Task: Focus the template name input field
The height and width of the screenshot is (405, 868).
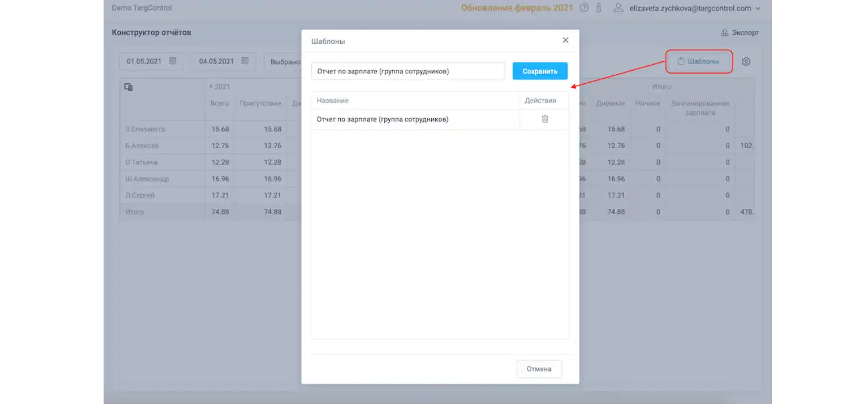Action: point(408,71)
